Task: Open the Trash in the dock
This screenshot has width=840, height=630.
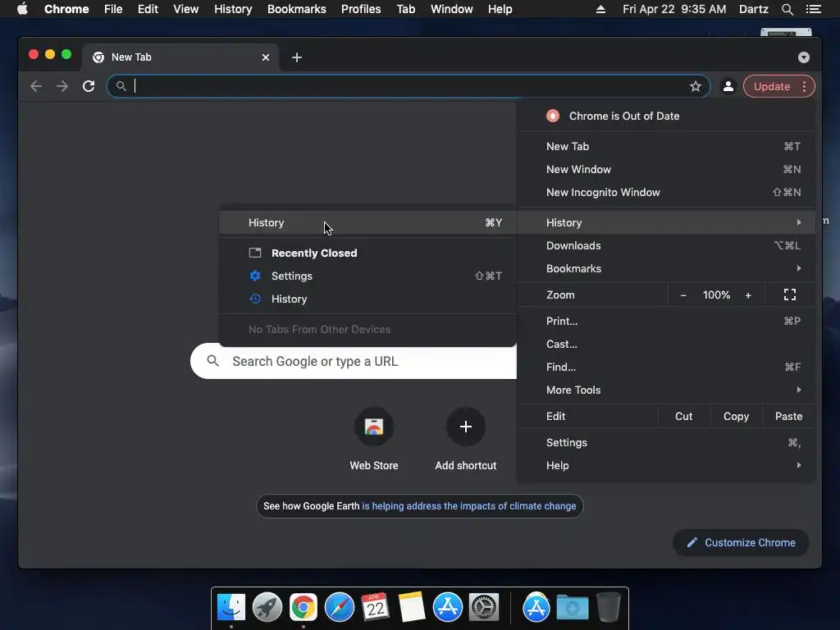Action: click(609, 608)
